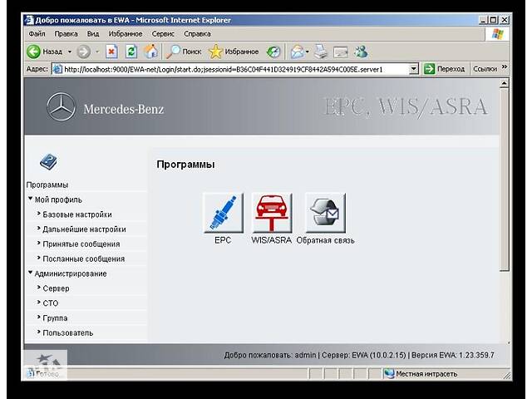Click the page icon in address bar

pyautogui.click(x=57, y=69)
